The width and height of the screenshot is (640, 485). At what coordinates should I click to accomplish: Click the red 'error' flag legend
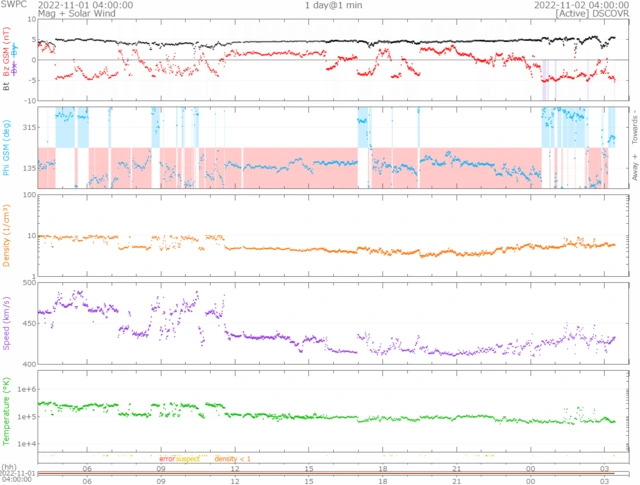167,457
